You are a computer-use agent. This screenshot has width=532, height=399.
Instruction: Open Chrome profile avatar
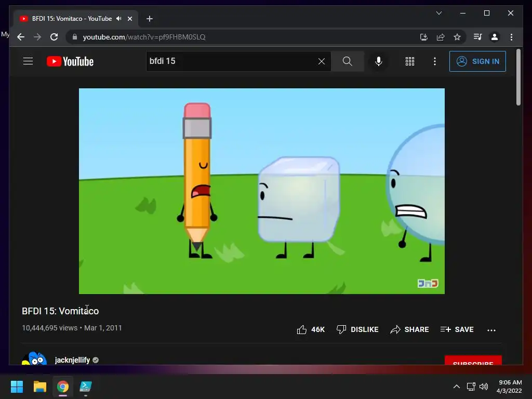(495, 37)
